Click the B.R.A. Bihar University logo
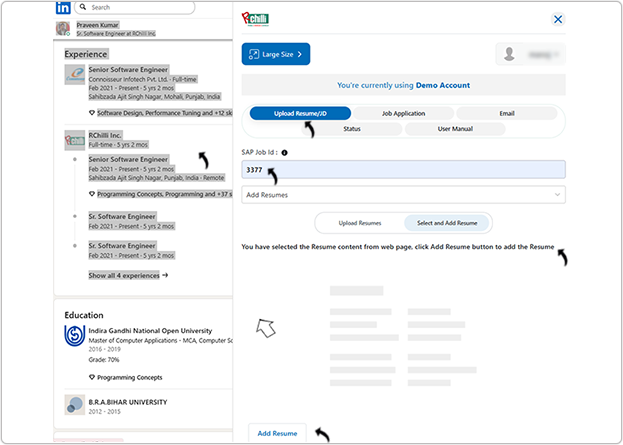The image size is (623, 445). click(x=74, y=403)
